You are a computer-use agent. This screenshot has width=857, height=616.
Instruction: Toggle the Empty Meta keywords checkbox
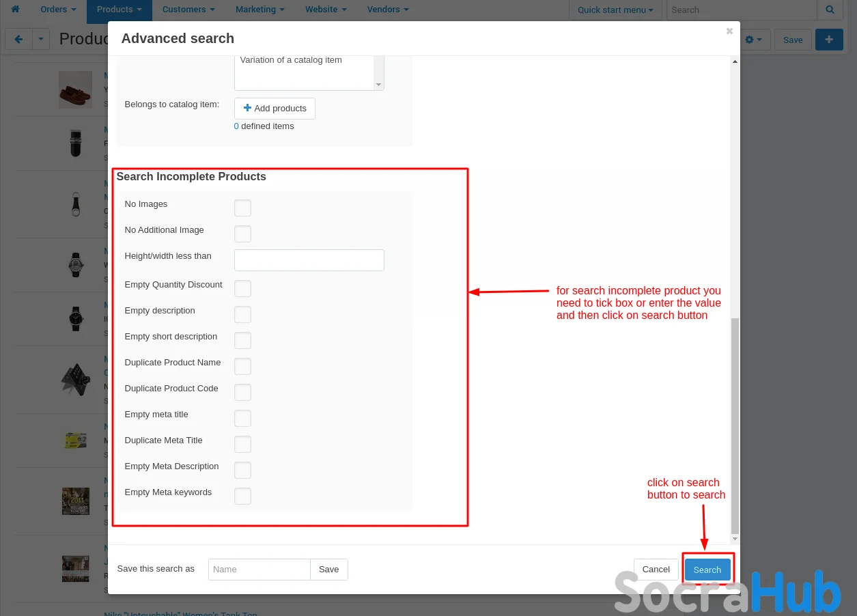[242, 496]
